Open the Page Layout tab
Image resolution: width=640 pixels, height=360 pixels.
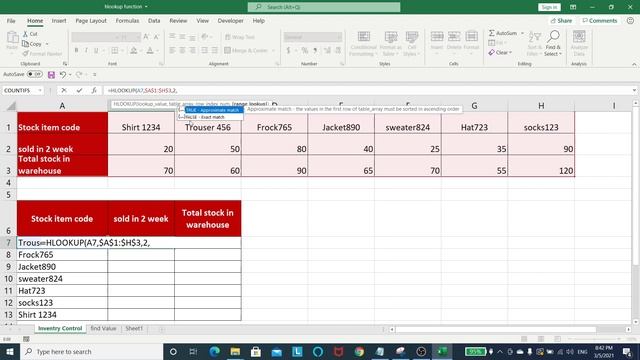coord(91,20)
